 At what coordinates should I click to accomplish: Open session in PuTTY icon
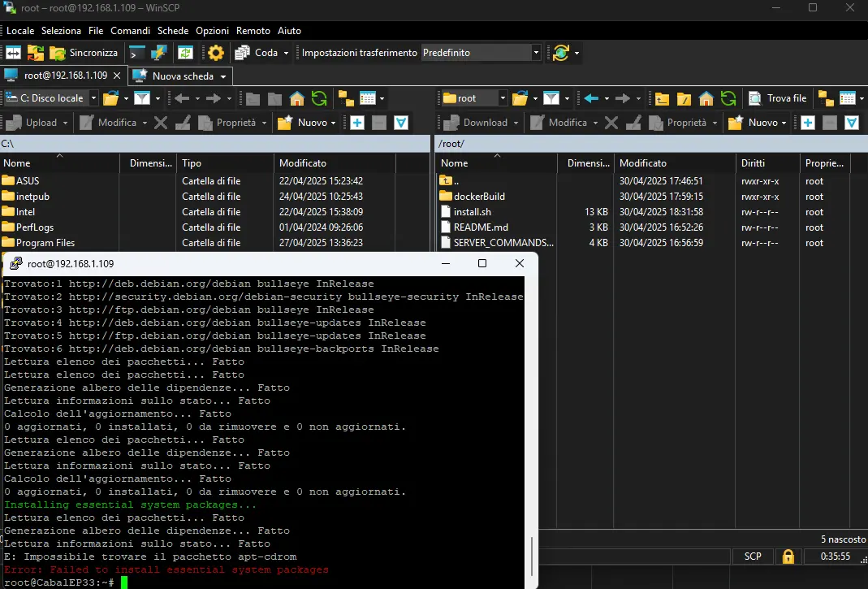click(159, 53)
